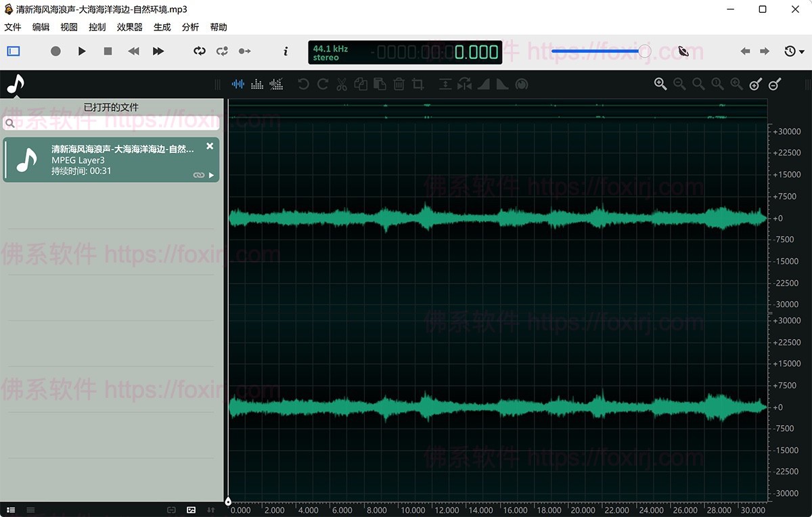Click the Record button

click(x=55, y=51)
